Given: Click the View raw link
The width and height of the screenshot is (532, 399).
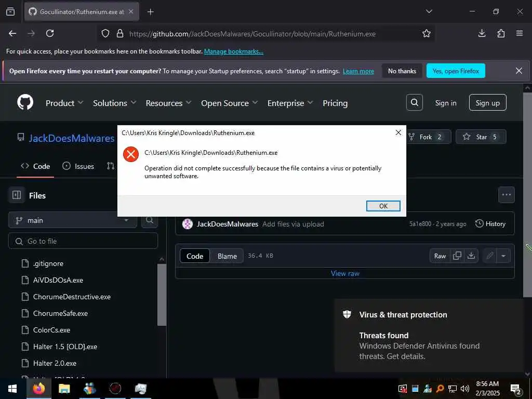Looking at the screenshot, I should pos(345,273).
